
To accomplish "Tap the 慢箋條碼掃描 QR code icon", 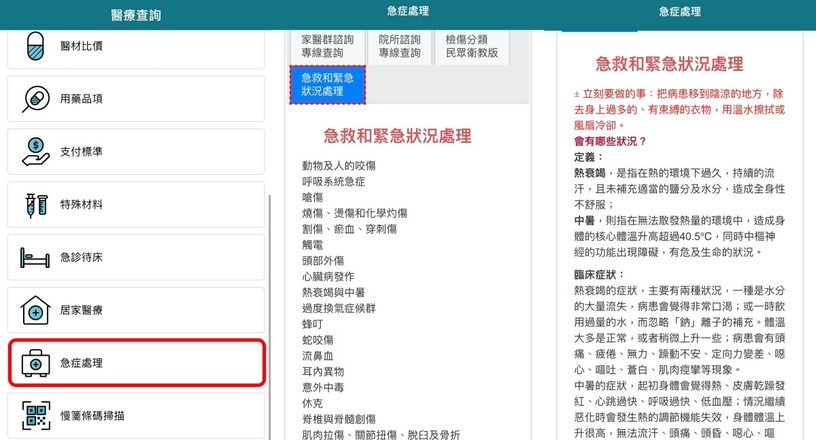I will pos(36,416).
